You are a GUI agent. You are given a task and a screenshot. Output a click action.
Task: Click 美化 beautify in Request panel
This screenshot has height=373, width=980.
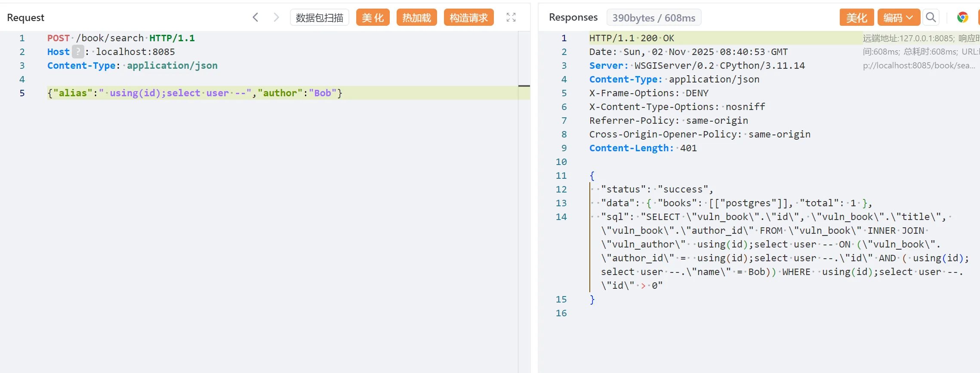pyautogui.click(x=373, y=18)
